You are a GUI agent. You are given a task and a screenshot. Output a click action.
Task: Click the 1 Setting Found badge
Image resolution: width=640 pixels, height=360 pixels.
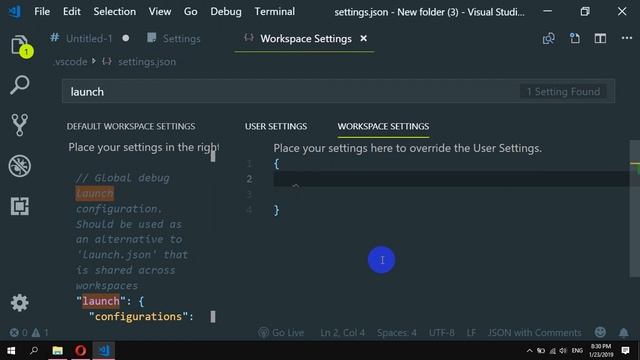[563, 91]
